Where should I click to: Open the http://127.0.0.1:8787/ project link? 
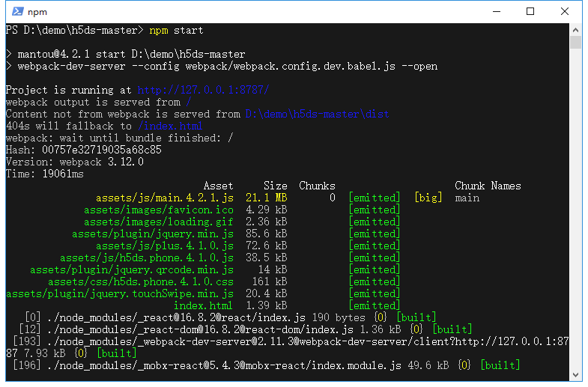coord(203,90)
